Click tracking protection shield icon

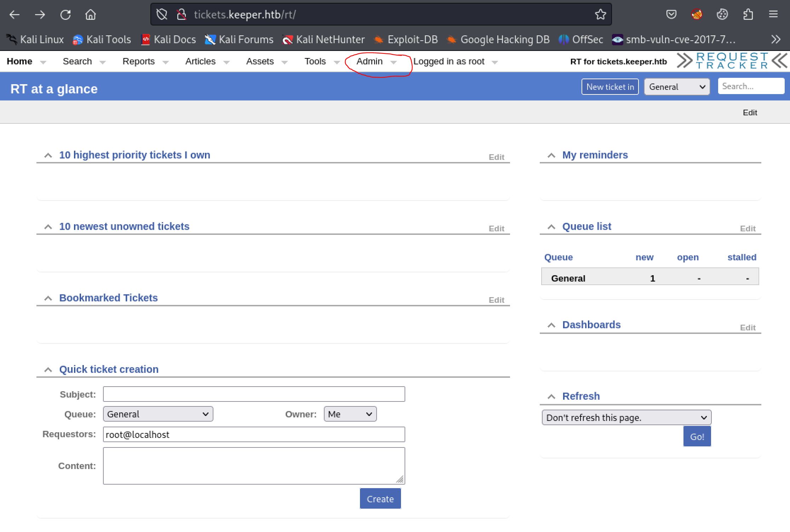pyautogui.click(x=162, y=15)
